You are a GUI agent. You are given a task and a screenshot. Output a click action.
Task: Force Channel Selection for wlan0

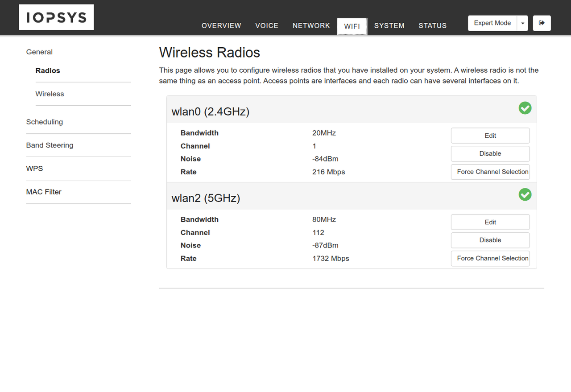click(x=490, y=172)
